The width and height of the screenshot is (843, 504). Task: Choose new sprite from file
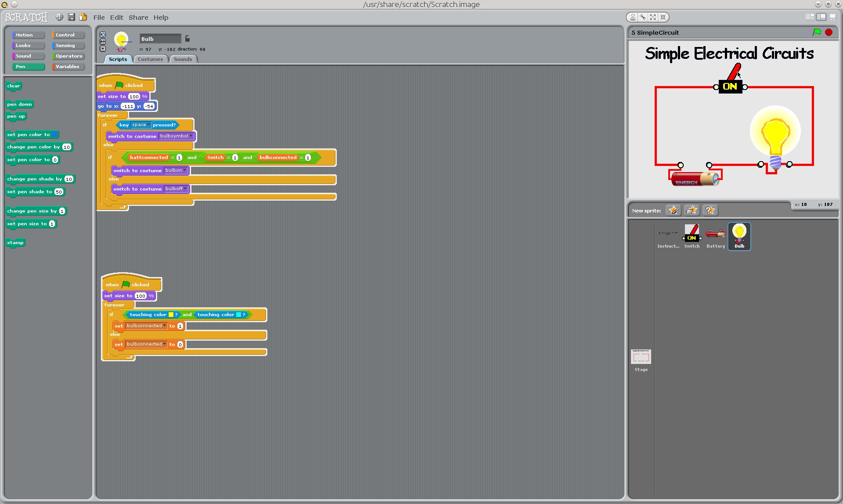click(x=692, y=210)
